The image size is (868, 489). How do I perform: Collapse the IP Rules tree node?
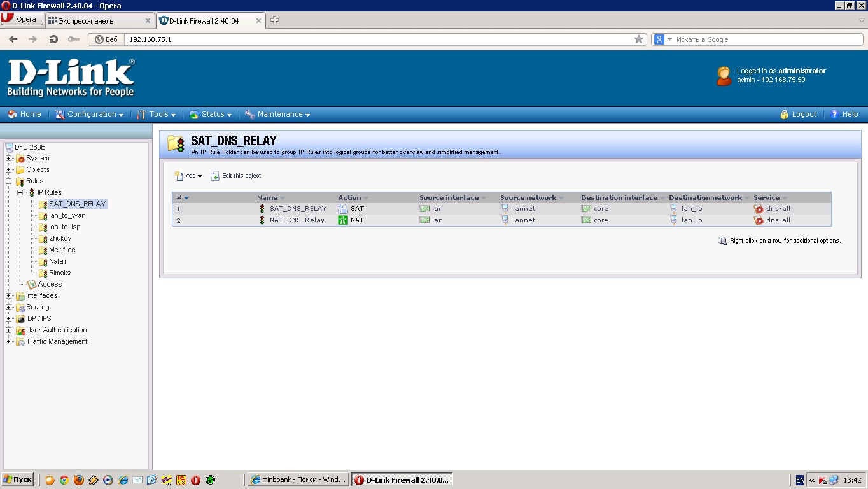click(x=20, y=193)
